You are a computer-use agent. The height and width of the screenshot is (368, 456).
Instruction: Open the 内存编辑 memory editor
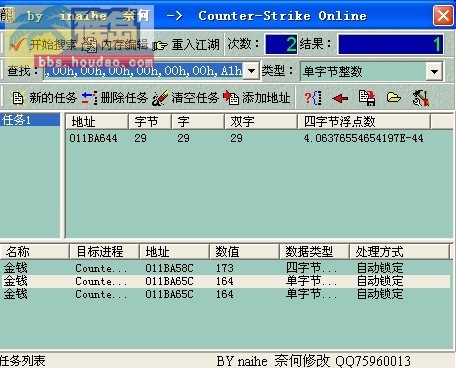[x=115, y=44]
